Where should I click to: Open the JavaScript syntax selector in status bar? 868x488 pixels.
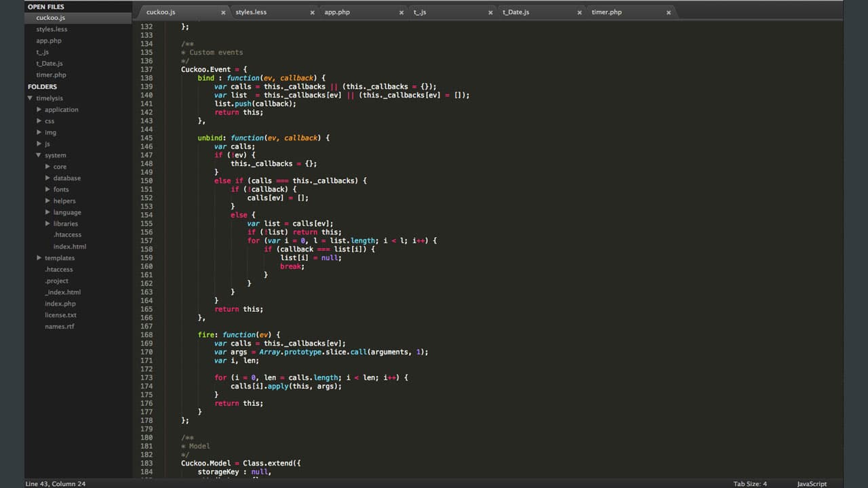811,483
